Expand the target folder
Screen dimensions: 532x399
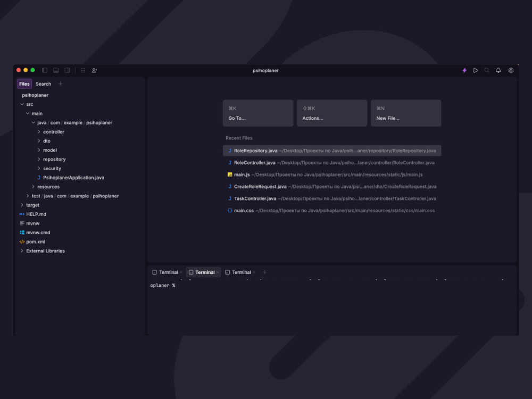pyautogui.click(x=22, y=205)
